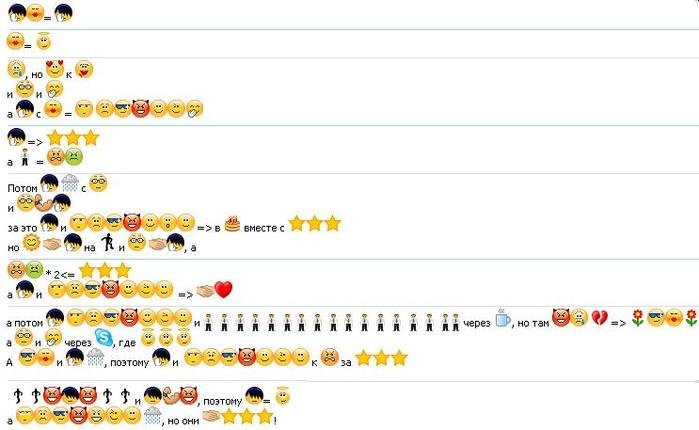Click the text 'но они' on the last line
Image resolution: width=699 pixels, height=430 pixels.
point(183,421)
